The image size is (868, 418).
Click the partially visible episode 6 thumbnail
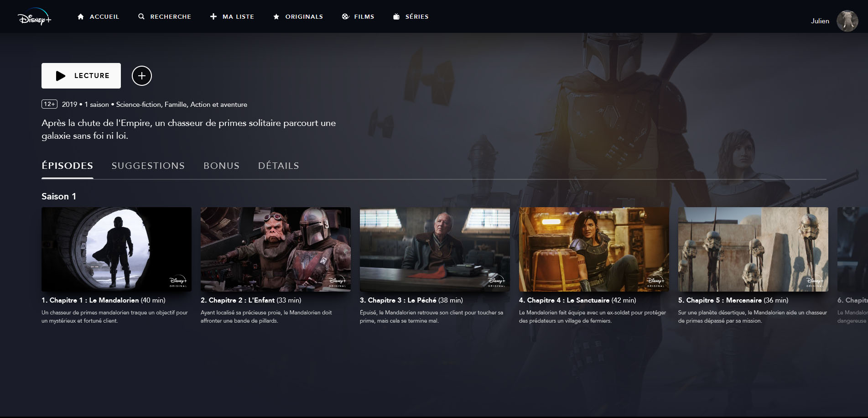point(852,249)
